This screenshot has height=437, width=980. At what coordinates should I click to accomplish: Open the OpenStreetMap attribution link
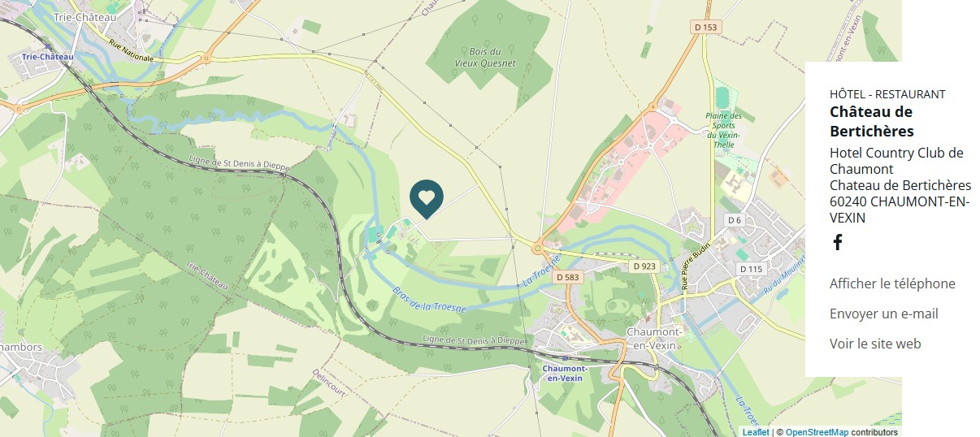tap(817, 432)
